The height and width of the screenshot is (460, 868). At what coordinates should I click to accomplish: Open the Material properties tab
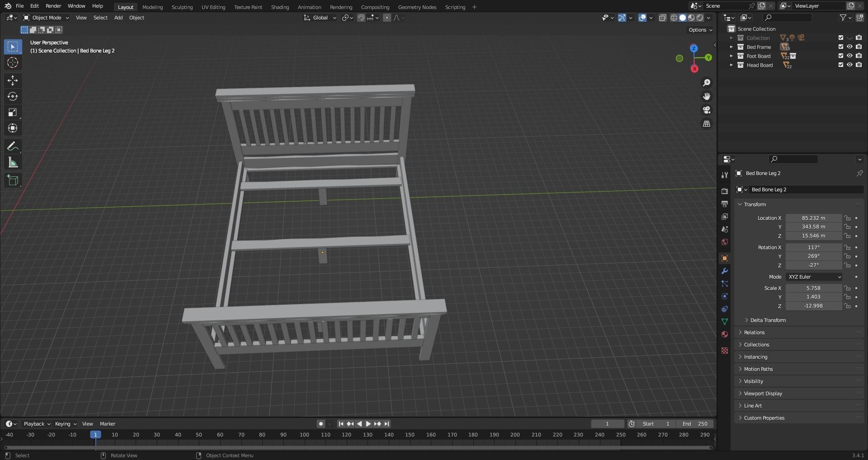[725, 334]
